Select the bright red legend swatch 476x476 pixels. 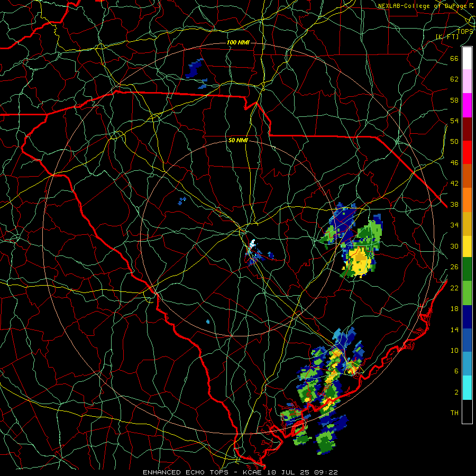click(467, 152)
